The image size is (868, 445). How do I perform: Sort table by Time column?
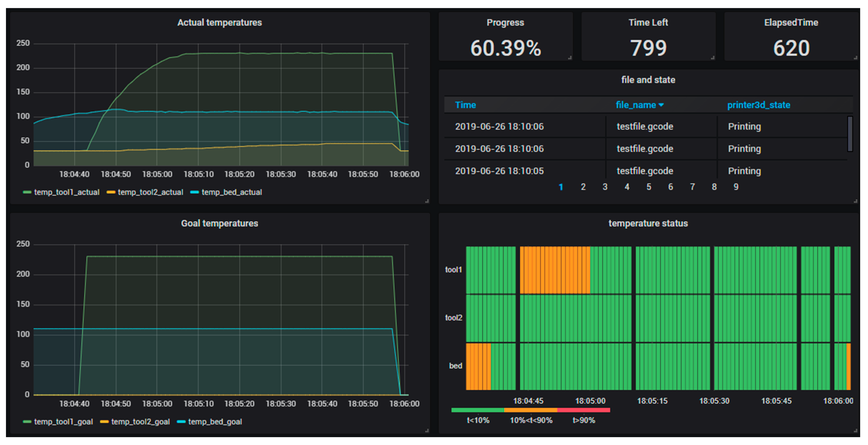(465, 105)
